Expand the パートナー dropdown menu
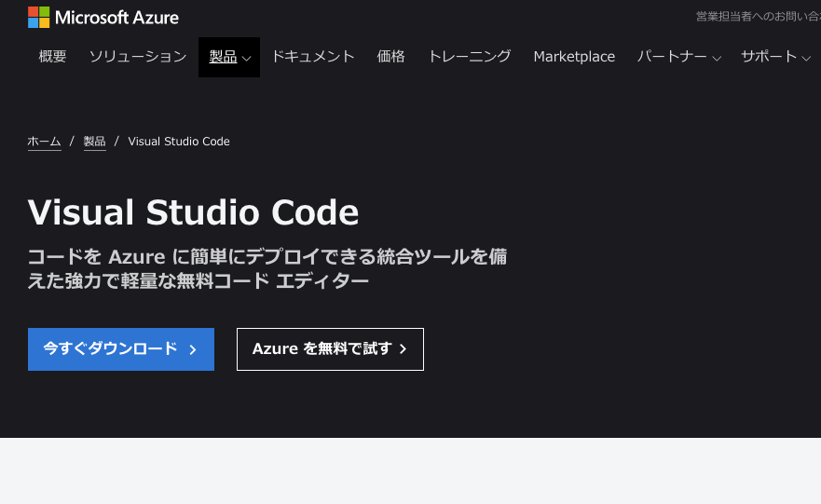The height and width of the screenshot is (504, 821). click(x=678, y=57)
